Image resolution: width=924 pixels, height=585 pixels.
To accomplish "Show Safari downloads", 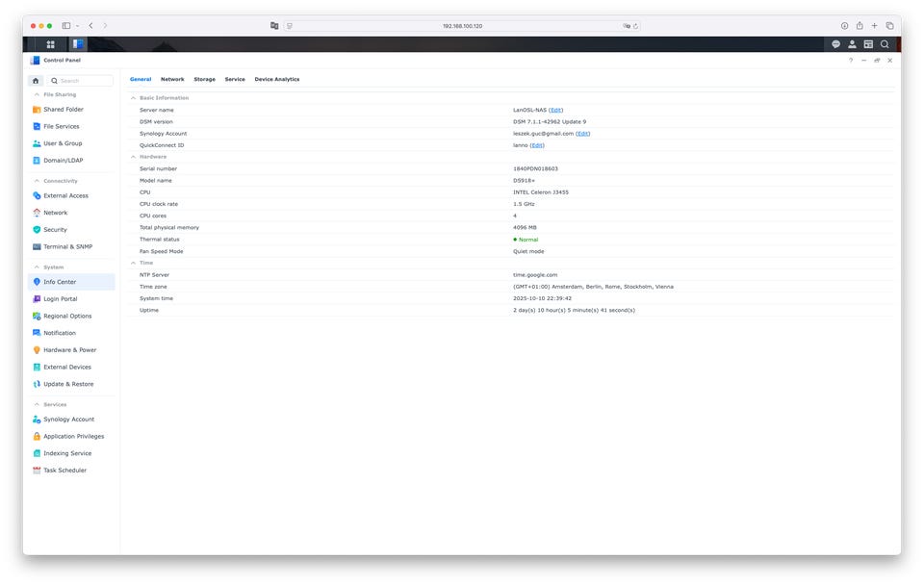I will coord(844,26).
